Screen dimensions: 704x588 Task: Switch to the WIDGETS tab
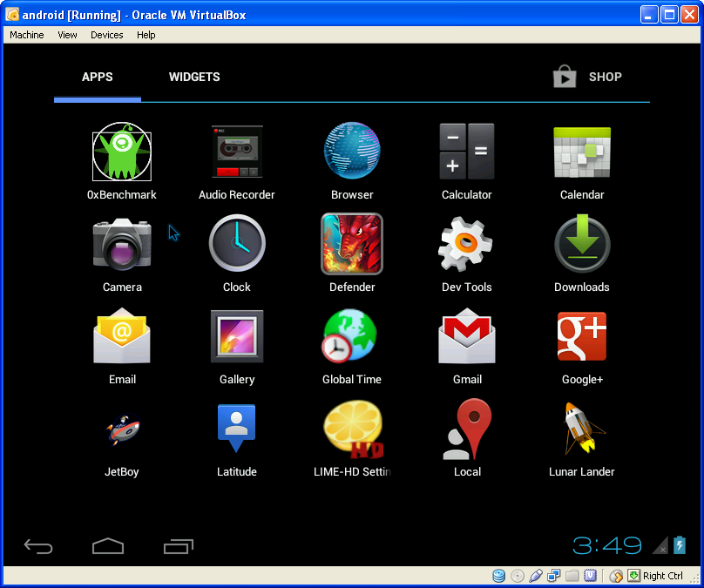click(x=194, y=77)
